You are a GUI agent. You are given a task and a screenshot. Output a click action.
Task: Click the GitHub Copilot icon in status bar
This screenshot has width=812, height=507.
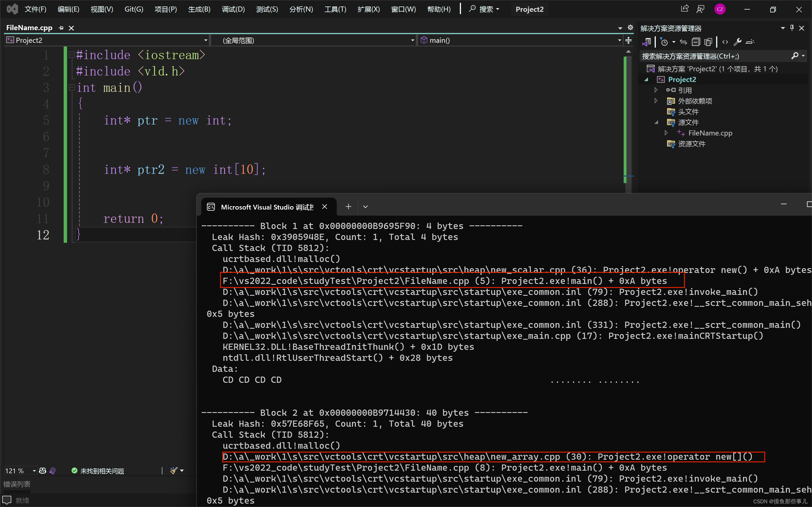point(43,470)
